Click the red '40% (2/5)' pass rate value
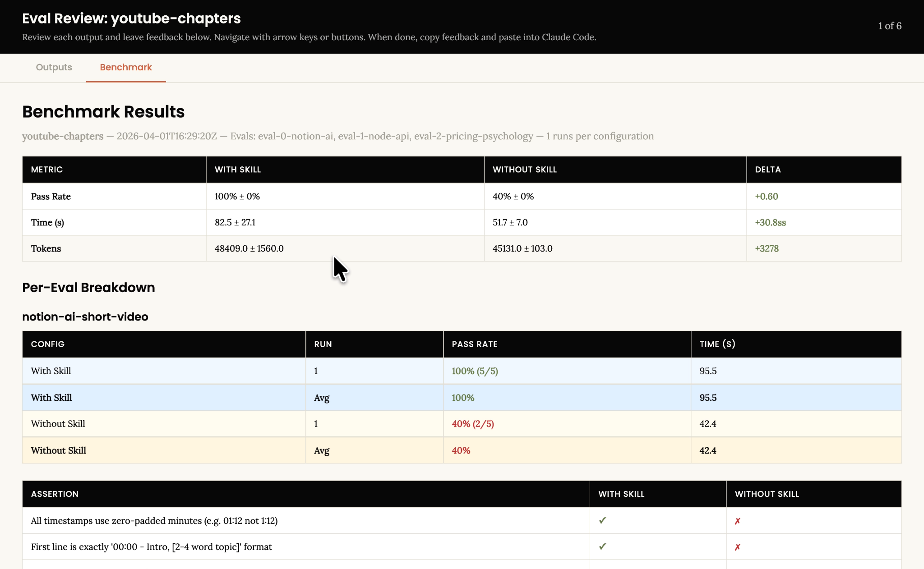Screen dimensions: 924x569 click(x=473, y=424)
